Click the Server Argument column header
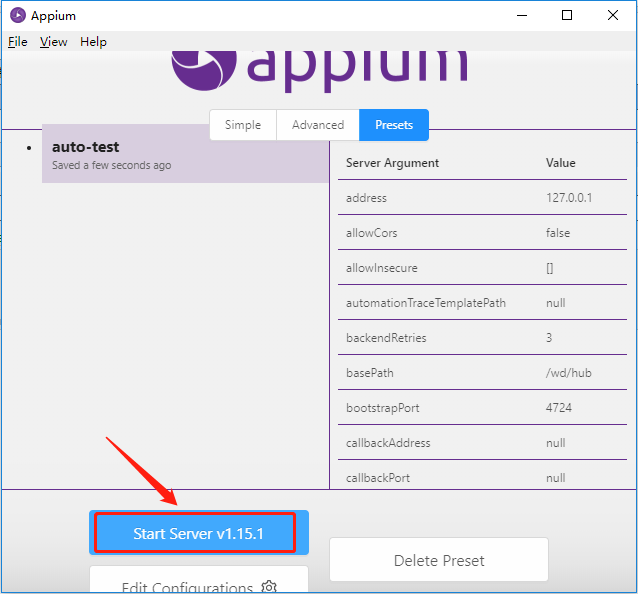 point(392,163)
